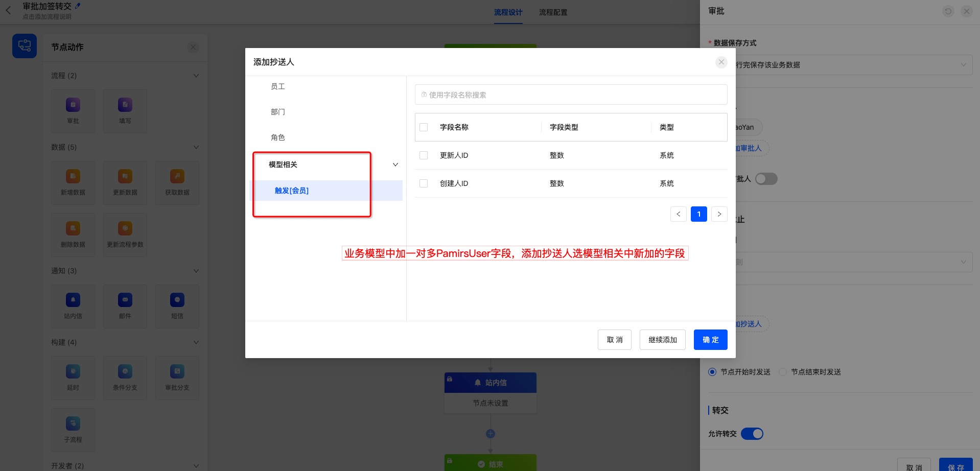Image resolution: width=980 pixels, height=471 pixels.
Task: Click the 字段名称 column header
Action: [x=454, y=127]
